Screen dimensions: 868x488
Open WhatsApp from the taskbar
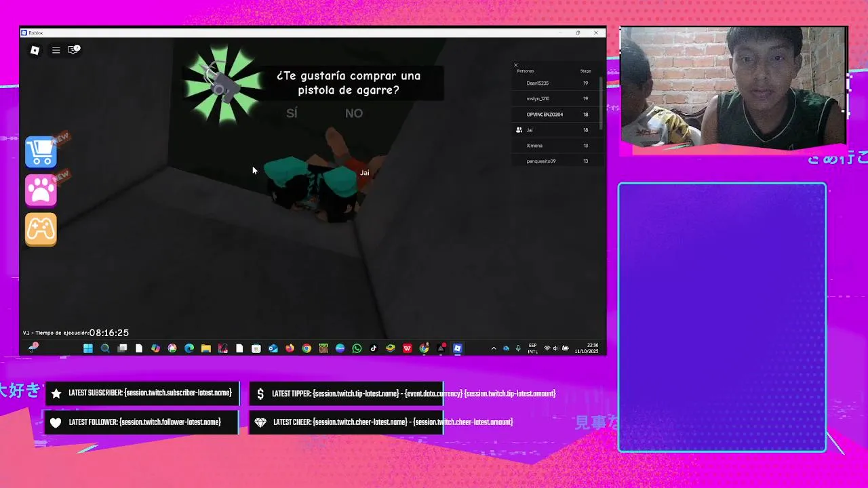point(357,348)
